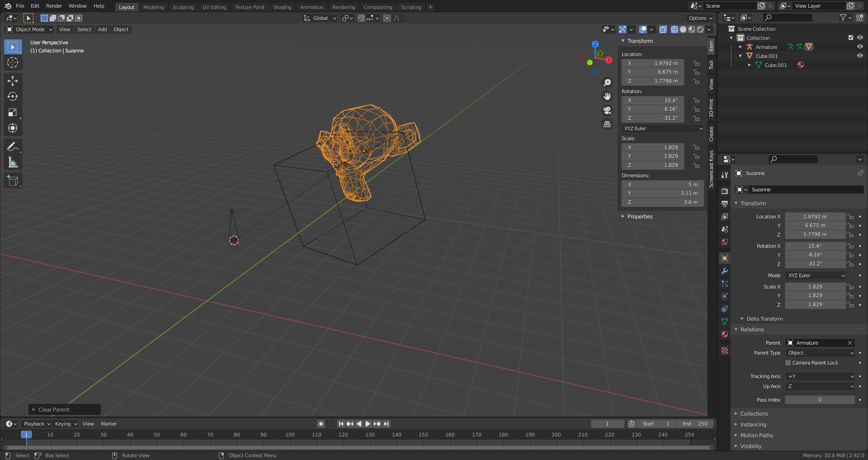The width and height of the screenshot is (868, 460).
Task: Open the Texture properties checker icon
Action: (x=725, y=351)
